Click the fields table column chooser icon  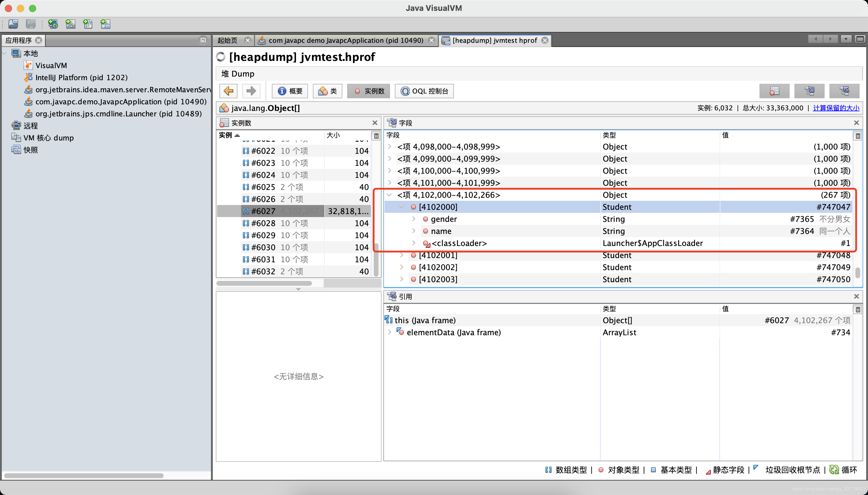tap(858, 136)
